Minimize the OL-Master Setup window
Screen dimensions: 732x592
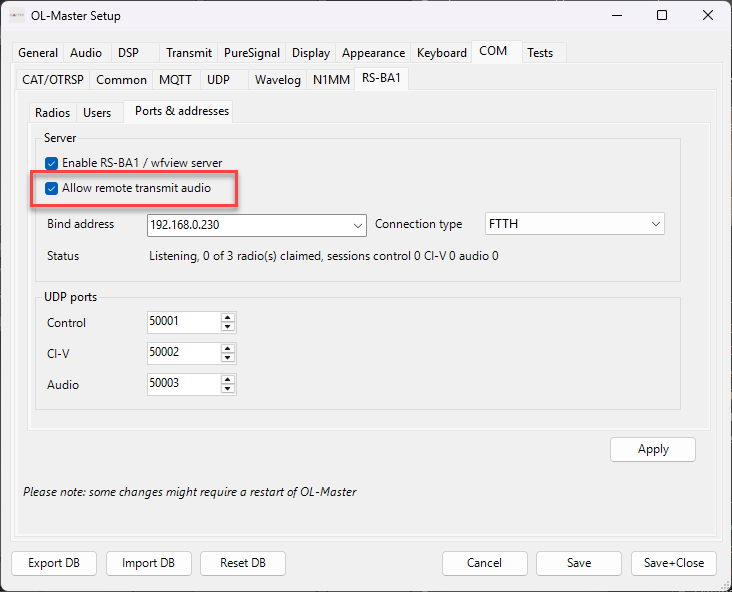click(x=617, y=15)
